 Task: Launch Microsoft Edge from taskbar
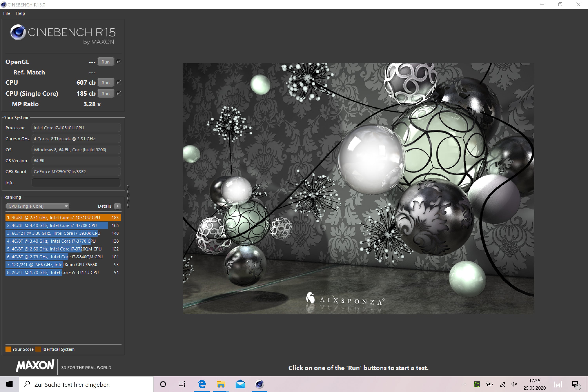(x=202, y=384)
